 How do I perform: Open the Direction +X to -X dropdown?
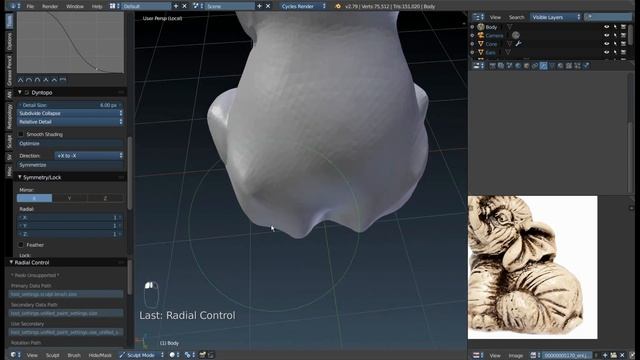[x=89, y=156]
